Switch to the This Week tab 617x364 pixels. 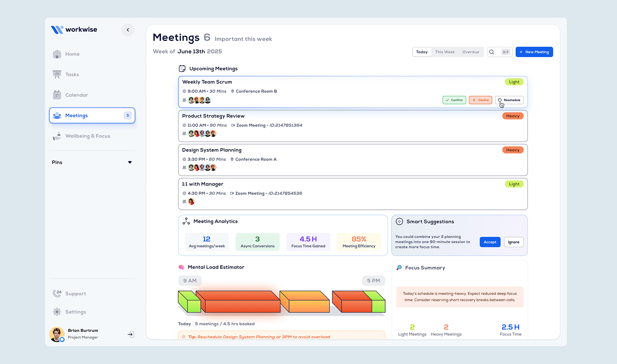445,52
